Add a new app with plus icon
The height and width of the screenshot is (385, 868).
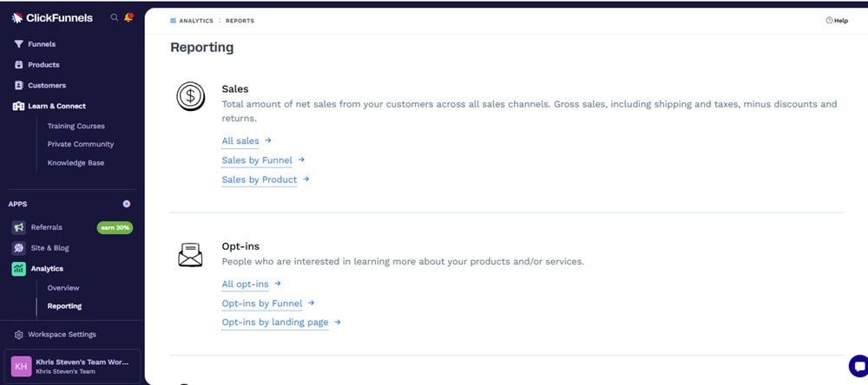127,204
